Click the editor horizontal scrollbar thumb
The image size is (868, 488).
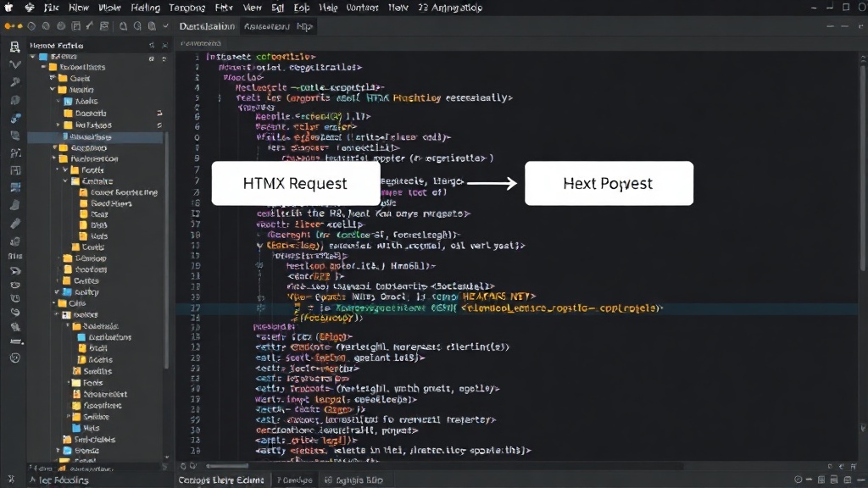227,466
